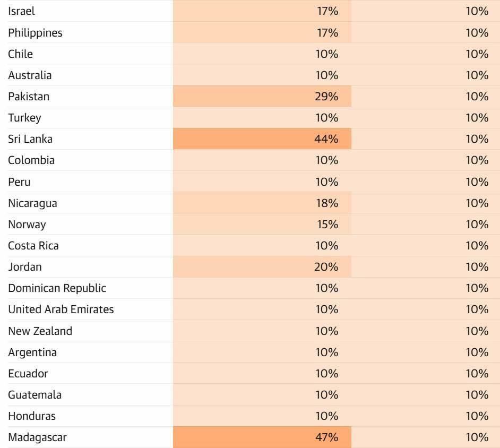Click the Peru country name
Screen dimensions: 500x448
click(x=20, y=182)
